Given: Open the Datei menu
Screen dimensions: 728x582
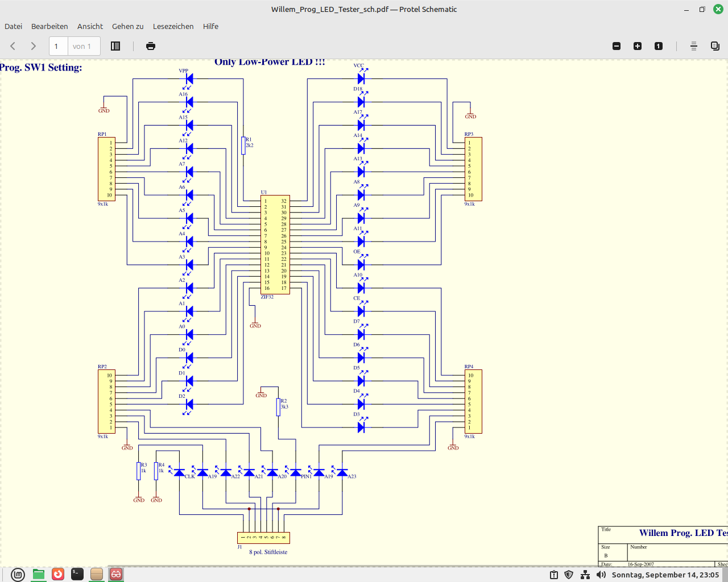Looking at the screenshot, I should [14, 26].
